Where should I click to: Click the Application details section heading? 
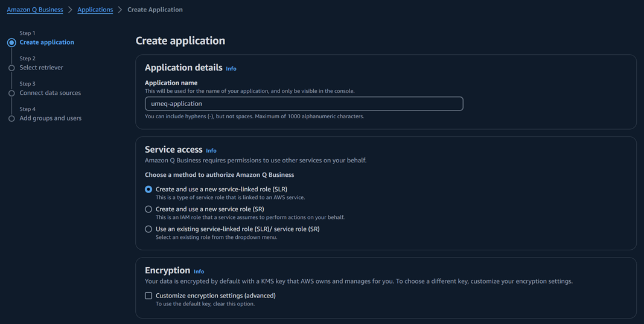pos(183,68)
